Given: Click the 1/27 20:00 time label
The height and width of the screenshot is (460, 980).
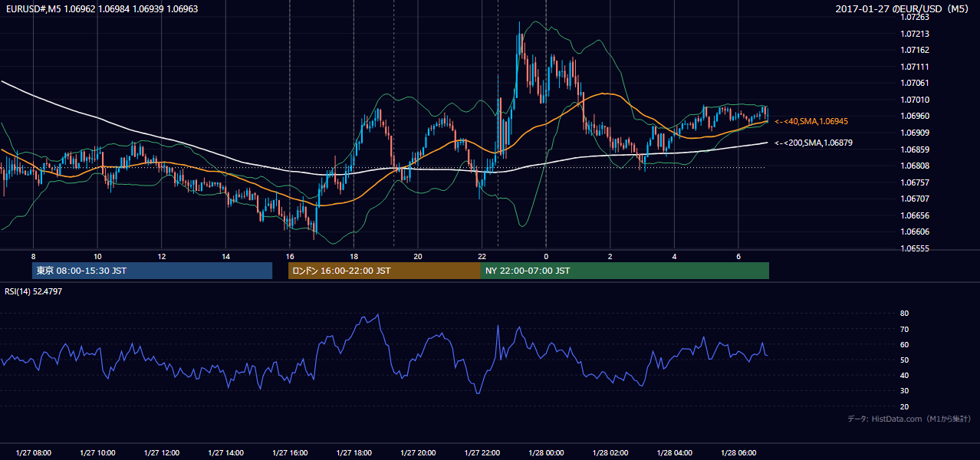Looking at the screenshot, I should coord(418,453).
